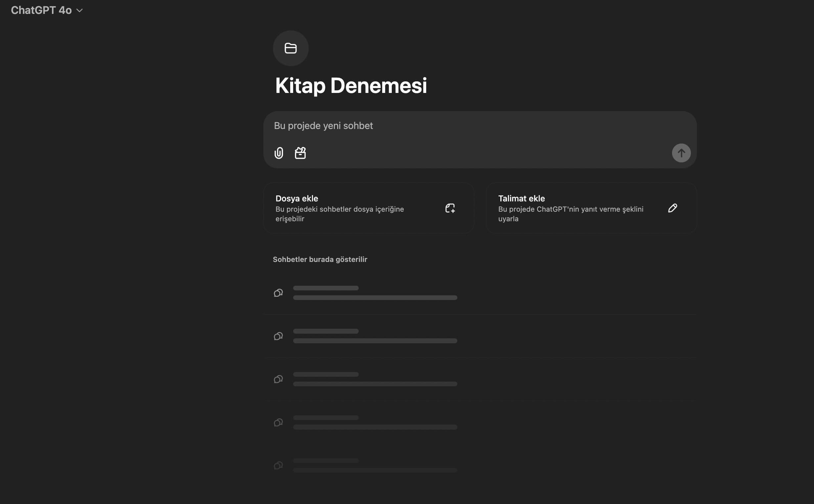Screen dimensions: 814x504
Task: Click the Kitap Denemesi project title
Action: (x=351, y=86)
